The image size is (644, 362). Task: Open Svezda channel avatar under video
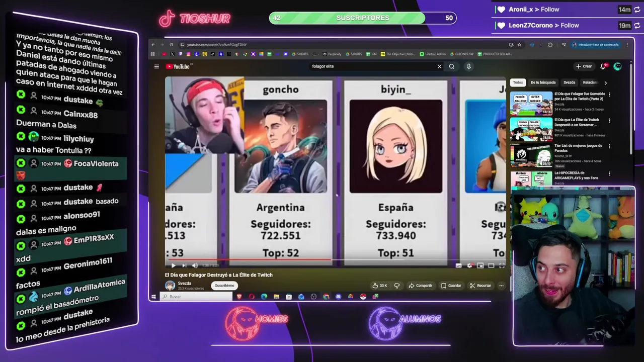point(170,286)
